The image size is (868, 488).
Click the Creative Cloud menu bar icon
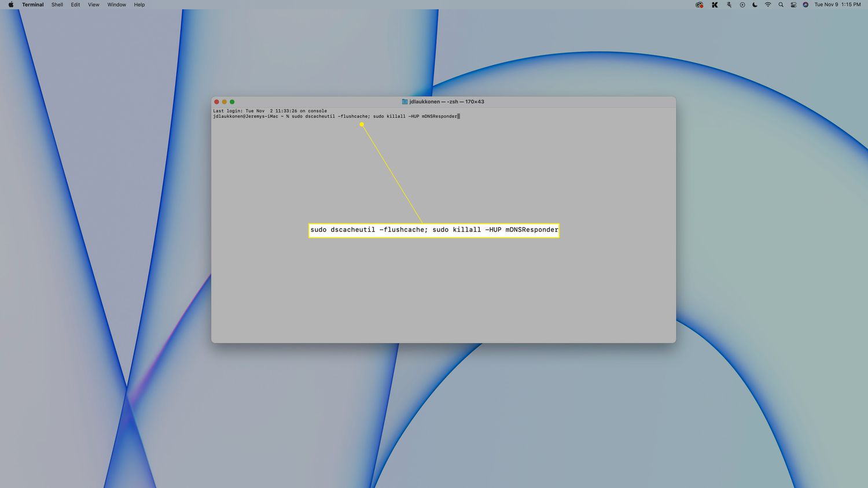[x=699, y=5]
